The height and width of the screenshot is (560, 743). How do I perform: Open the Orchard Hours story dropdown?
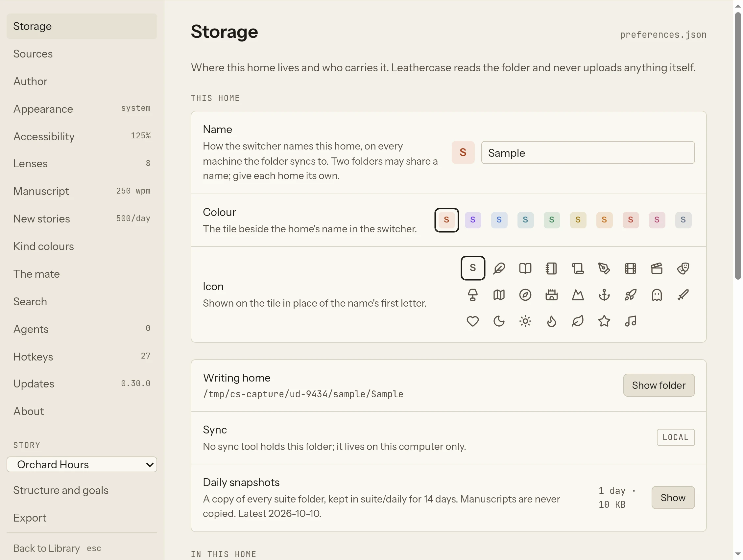click(x=82, y=464)
